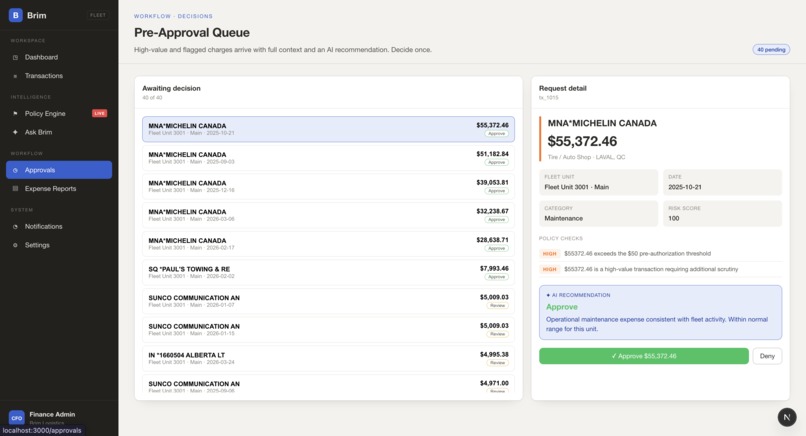Deny the selected request
This screenshot has height=436, width=806.
pos(767,356)
